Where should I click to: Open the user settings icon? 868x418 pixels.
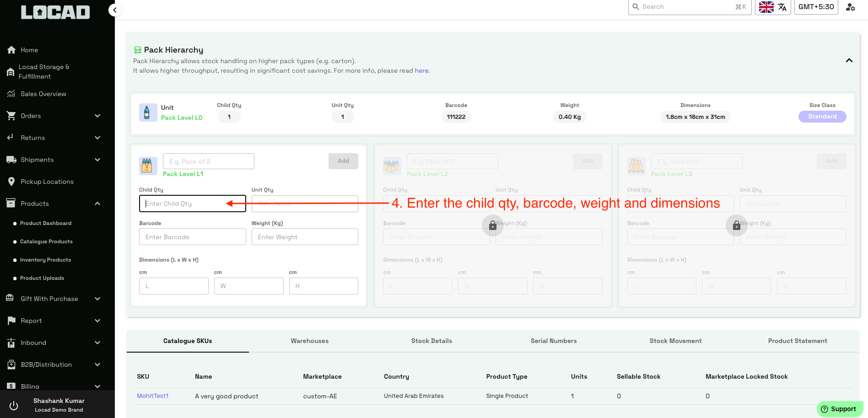(x=851, y=7)
